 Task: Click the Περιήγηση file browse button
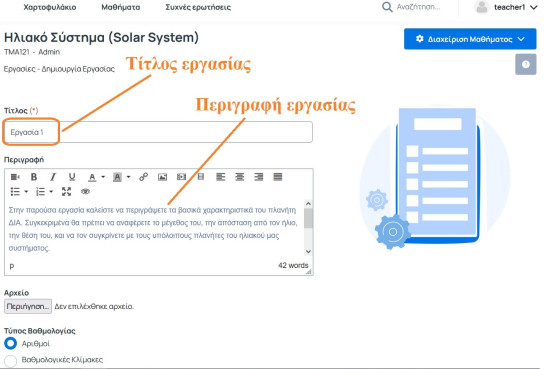coord(28,306)
